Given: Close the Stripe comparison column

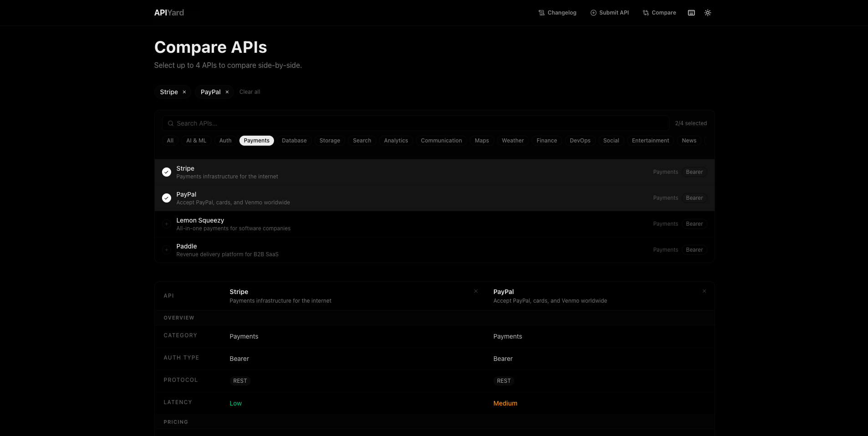Looking at the screenshot, I should [x=476, y=291].
